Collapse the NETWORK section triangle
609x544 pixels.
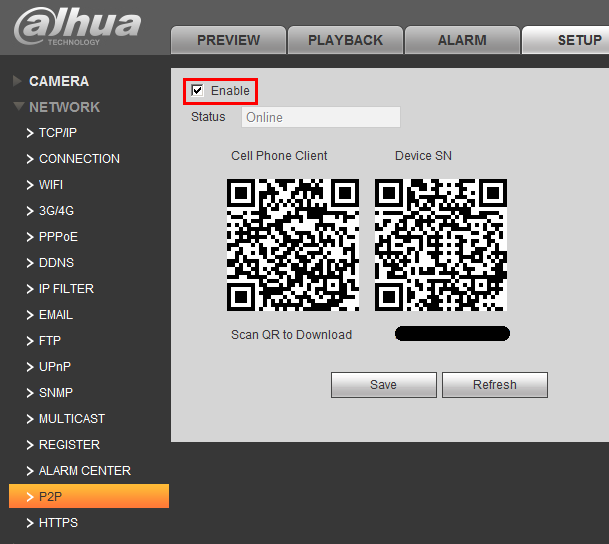18,106
